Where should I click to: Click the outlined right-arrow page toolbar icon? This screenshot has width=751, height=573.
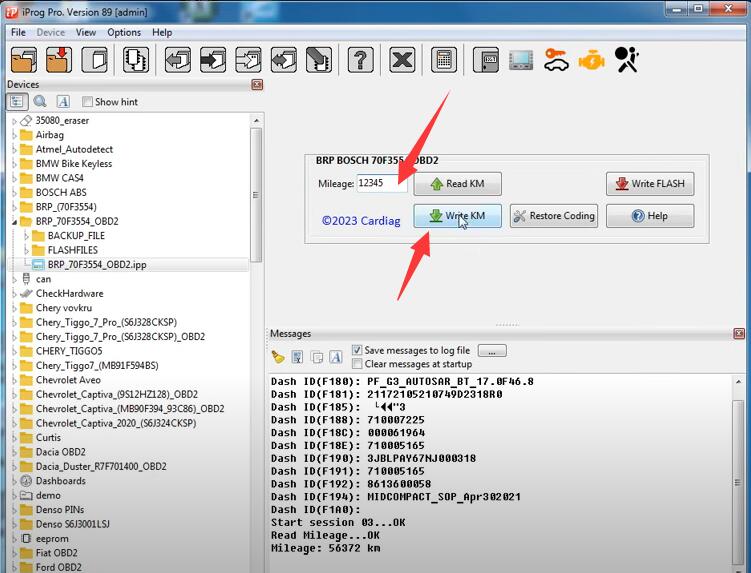[x=248, y=60]
